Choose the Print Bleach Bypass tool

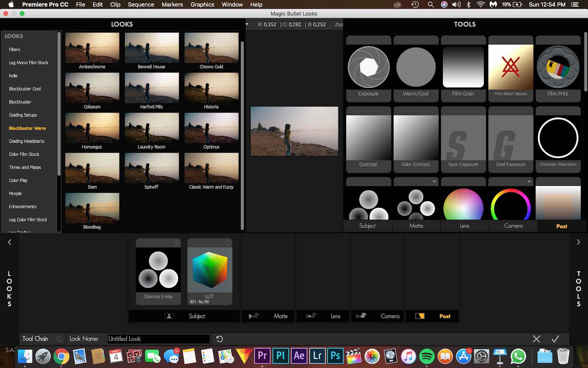(x=510, y=68)
